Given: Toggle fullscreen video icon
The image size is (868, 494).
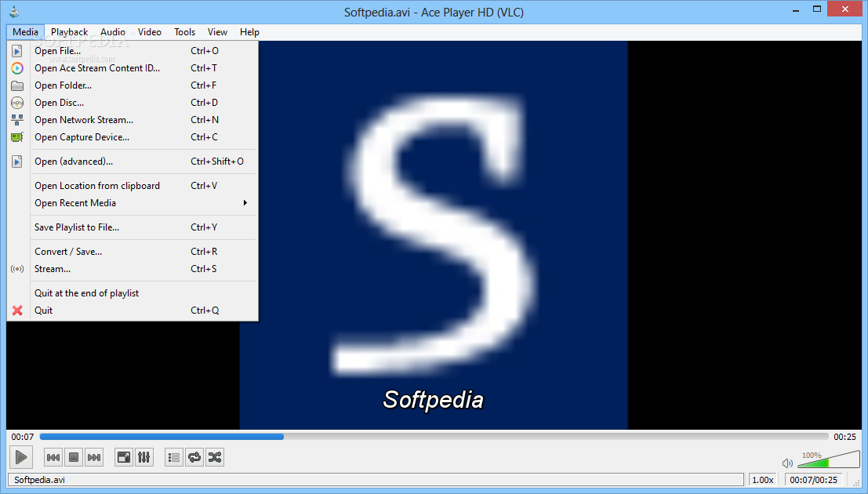Looking at the screenshot, I should coord(124,457).
